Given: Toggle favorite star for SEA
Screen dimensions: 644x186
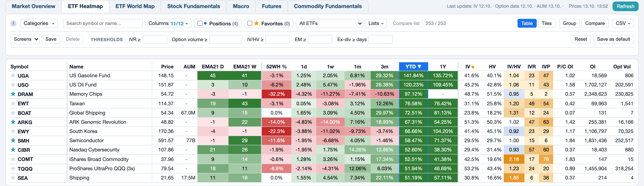Looking at the screenshot, I should [x=13, y=178].
